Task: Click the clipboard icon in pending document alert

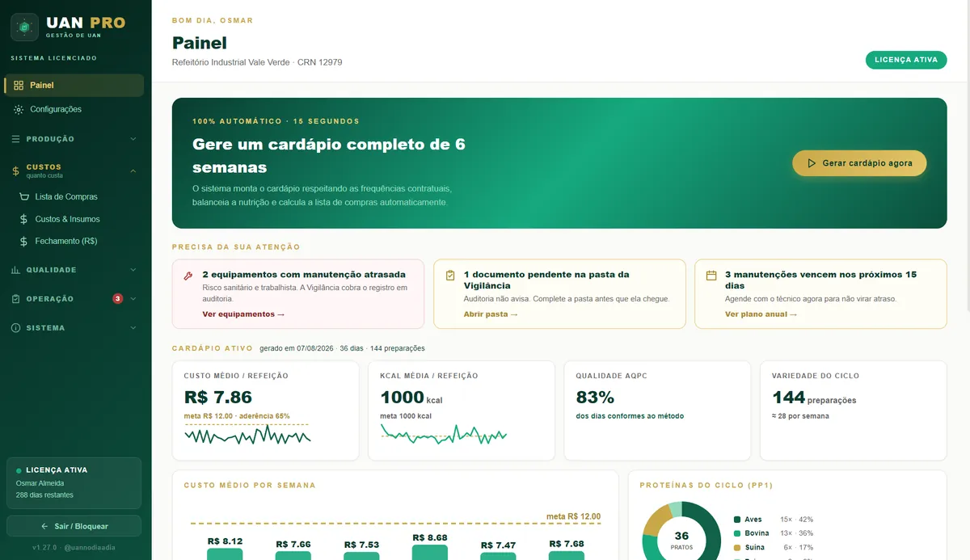Action: pos(450,276)
